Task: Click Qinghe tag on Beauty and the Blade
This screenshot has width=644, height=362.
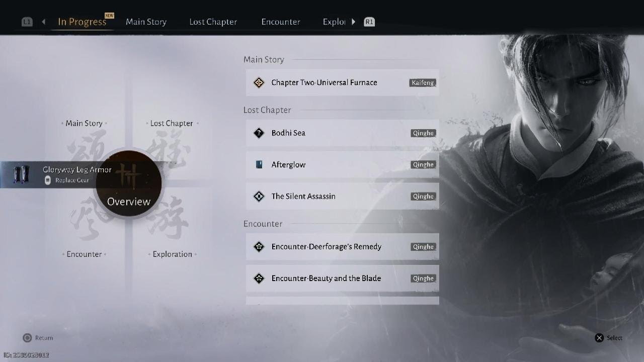Action: tap(423, 279)
